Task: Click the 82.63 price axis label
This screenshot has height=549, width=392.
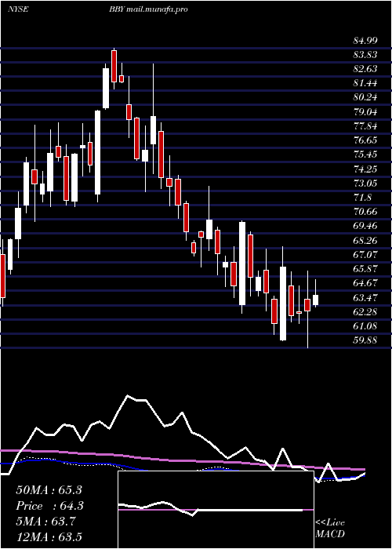Action: point(365,69)
